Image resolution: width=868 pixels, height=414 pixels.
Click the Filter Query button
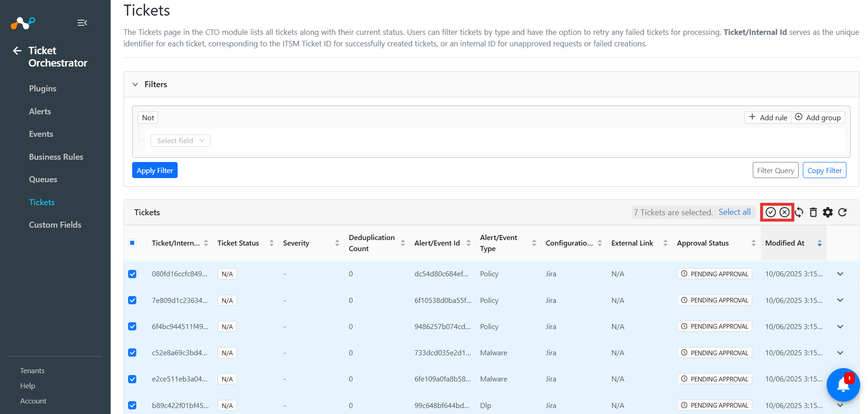[776, 170]
